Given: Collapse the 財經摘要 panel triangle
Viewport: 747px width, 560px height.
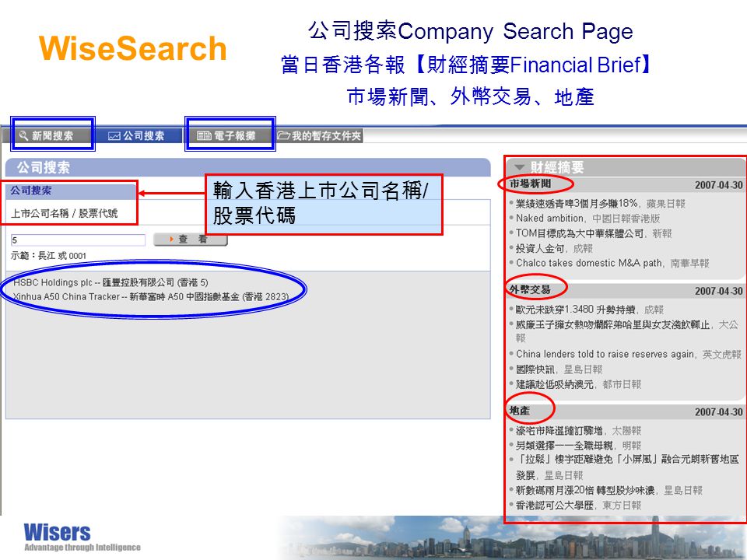Looking at the screenshot, I should (x=520, y=168).
